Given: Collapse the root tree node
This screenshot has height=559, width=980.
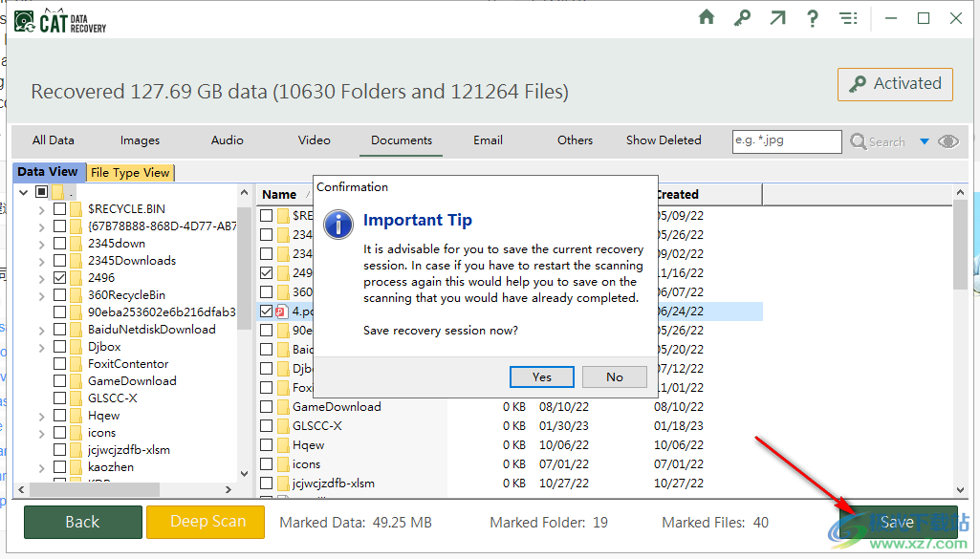Looking at the screenshot, I should (24, 192).
